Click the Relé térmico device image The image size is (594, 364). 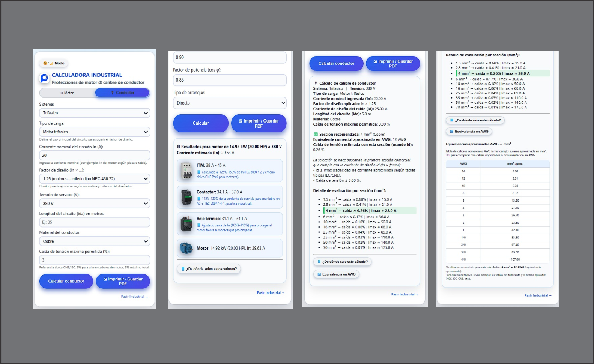(186, 224)
